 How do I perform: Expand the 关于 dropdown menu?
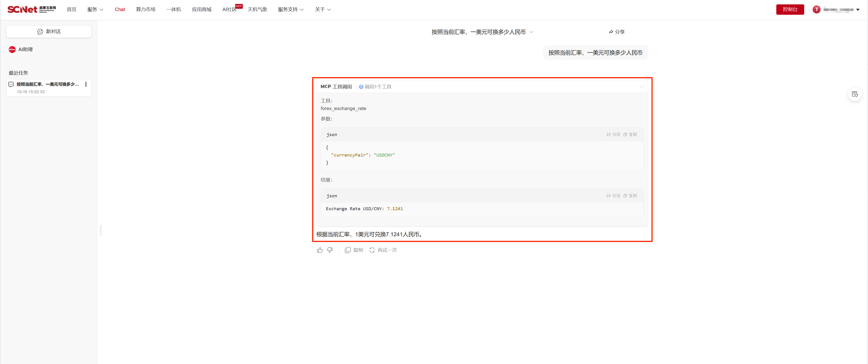tap(323, 9)
